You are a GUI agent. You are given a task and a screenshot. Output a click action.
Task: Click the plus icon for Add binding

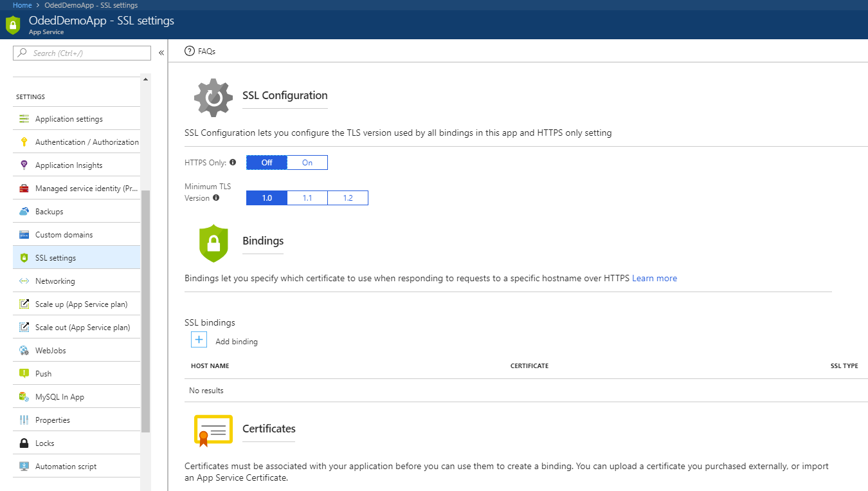199,340
